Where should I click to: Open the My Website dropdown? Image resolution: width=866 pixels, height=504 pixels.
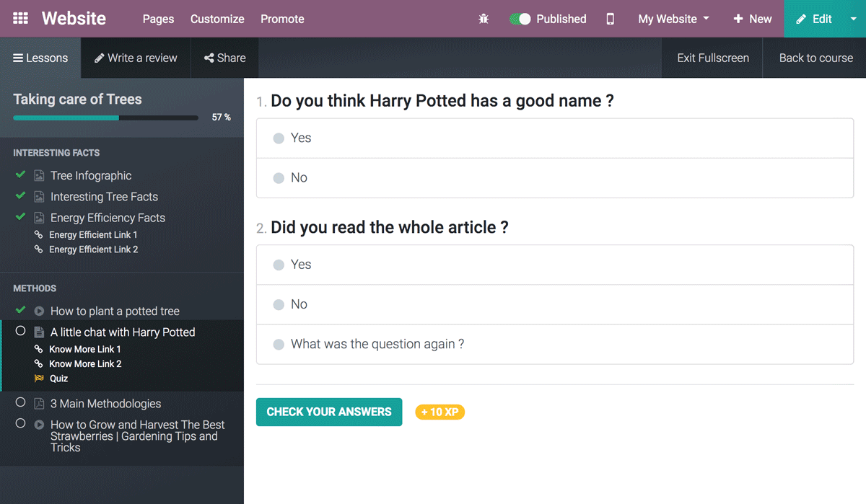click(x=673, y=19)
